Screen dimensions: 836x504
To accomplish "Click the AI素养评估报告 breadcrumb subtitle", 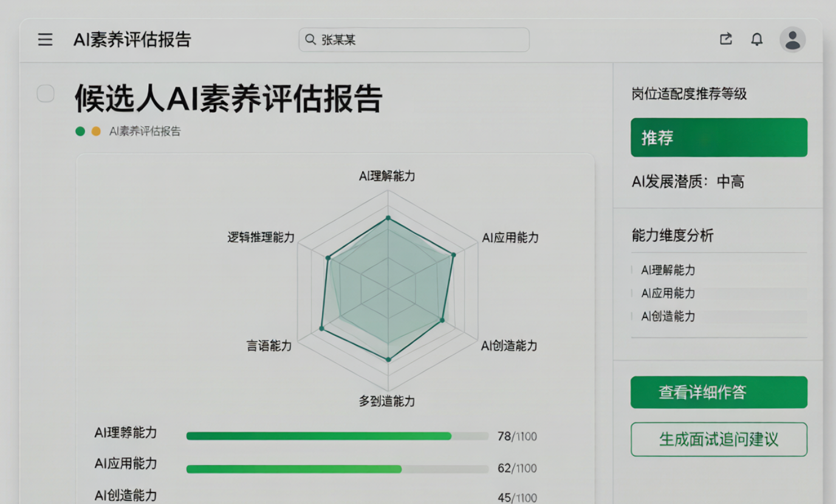I will click(145, 131).
